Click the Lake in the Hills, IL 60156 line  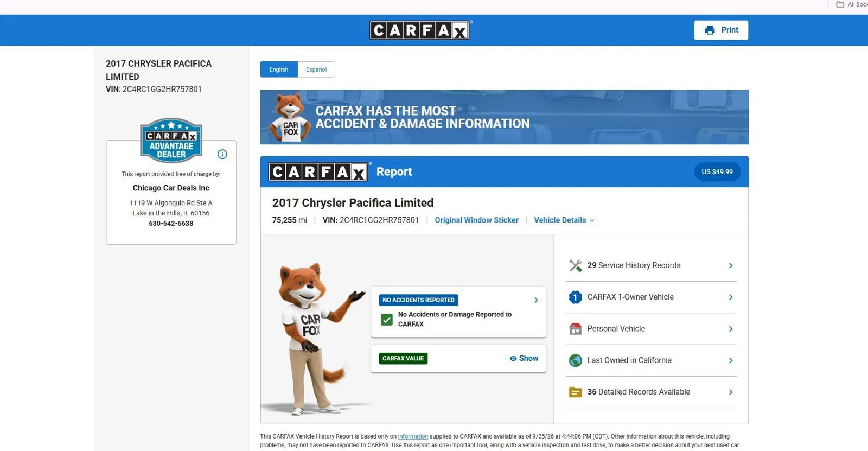pos(171,213)
